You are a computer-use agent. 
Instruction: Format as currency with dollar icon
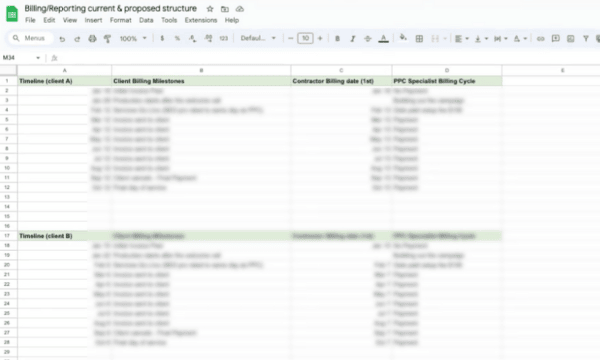click(162, 39)
